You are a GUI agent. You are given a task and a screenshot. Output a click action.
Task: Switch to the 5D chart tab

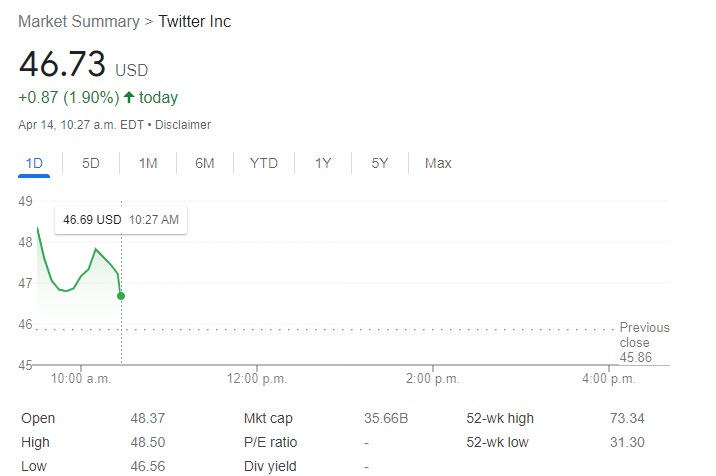pyautogui.click(x=91, y=163)
